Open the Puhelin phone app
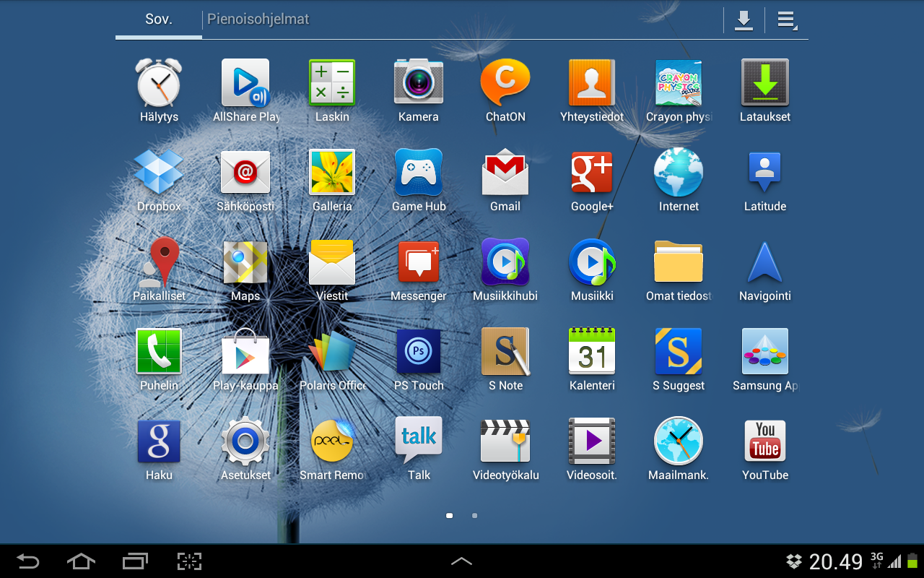Viewport: 924px width, 578px height. coord(159,360)
